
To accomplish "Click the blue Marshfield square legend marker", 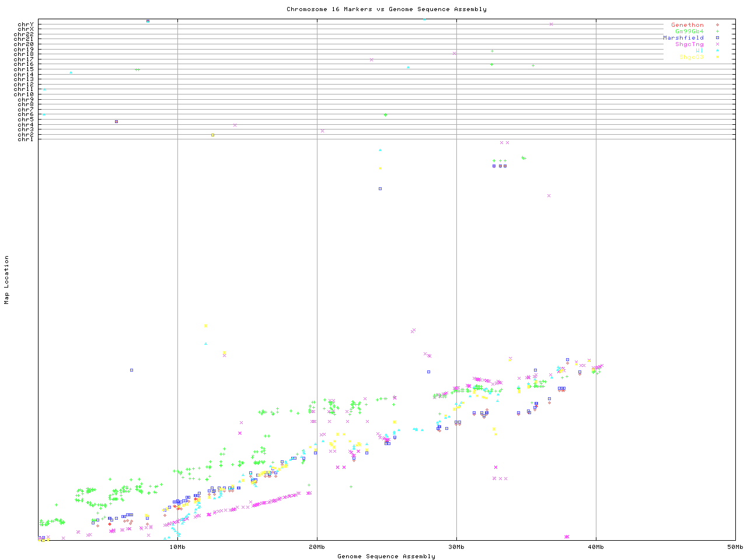I will point(717,38).
